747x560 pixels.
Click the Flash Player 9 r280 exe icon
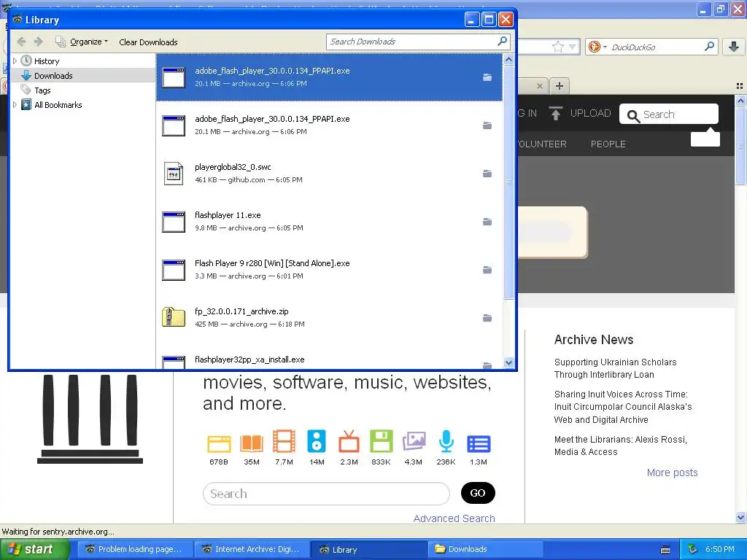tap(174, 270)
